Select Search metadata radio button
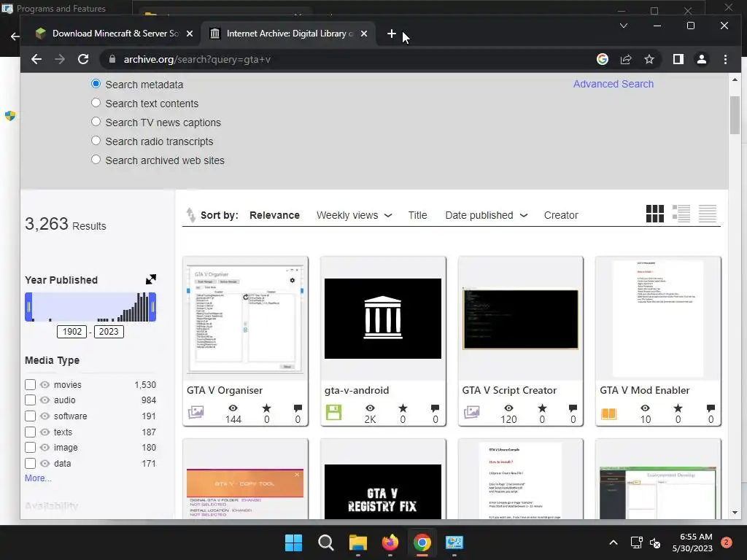This screenshot has height=560, width=747. [x=96, y=84]
